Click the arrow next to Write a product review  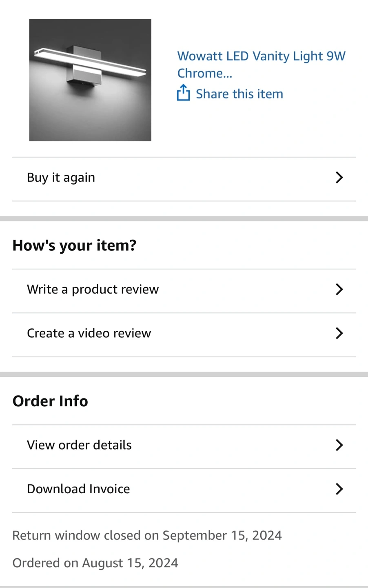click(x=339, y=290)
